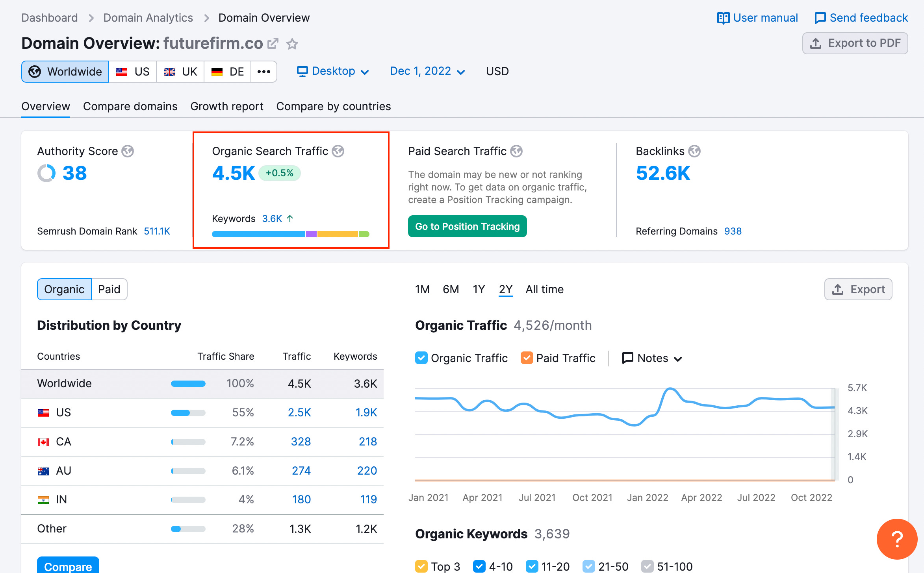924x573 pixels.
Task: Open the Compare domains tab
Action: (130, 106)
